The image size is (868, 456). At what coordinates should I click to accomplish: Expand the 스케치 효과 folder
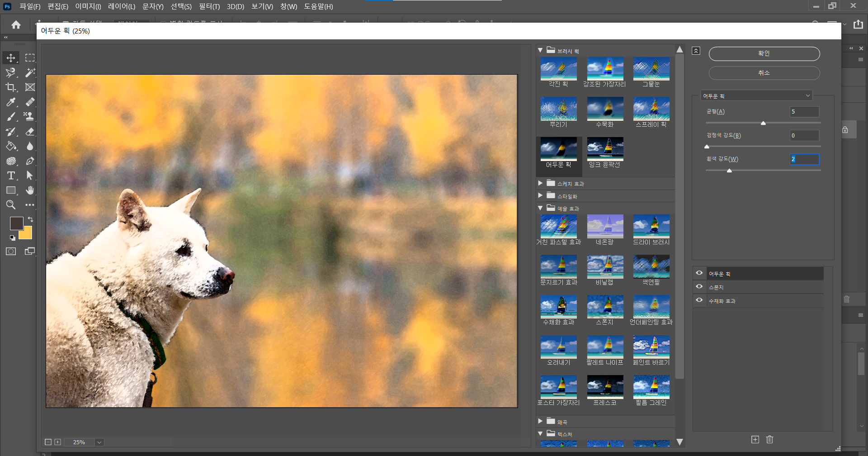click(540, 183)
